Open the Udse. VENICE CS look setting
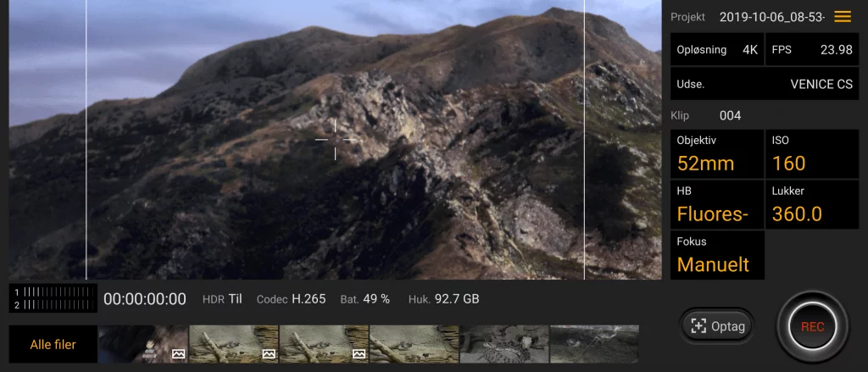Image resolution: width=868 pixels, height=372 pixels. [765, 84]
